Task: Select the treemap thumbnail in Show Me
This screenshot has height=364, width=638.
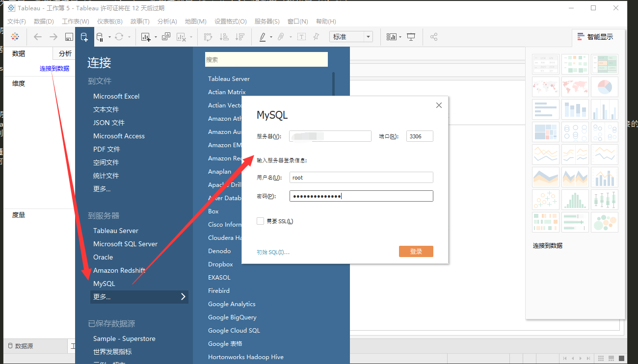Action: click(x=546, y=132)
